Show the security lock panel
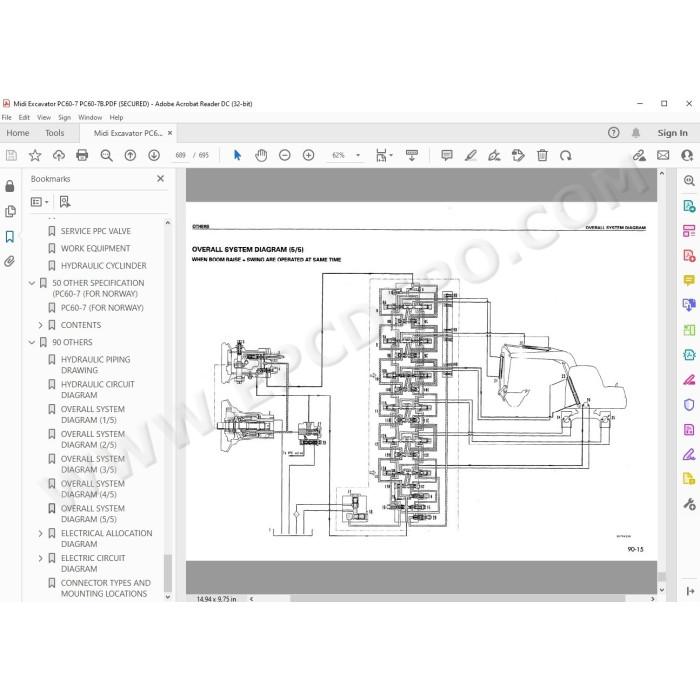The height and width of the screenshot is (700, 700). pyautogui.click(x=10, y=186)
